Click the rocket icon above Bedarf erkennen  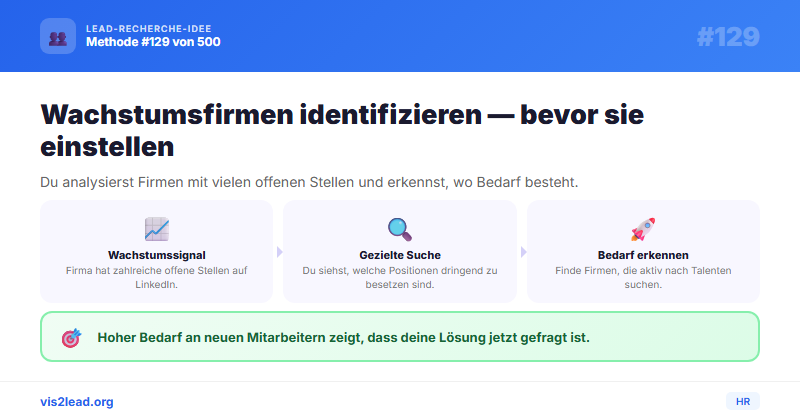(x=643, y=229)
